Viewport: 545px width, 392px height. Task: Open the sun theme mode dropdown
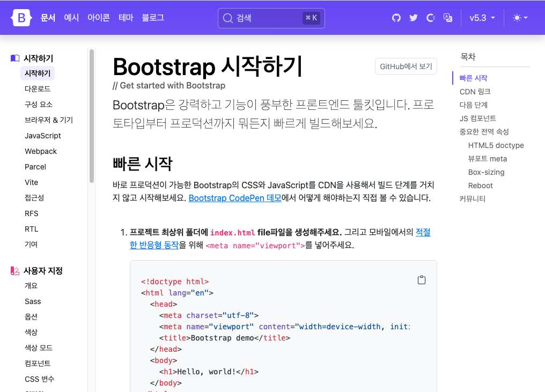click(520, 18)
